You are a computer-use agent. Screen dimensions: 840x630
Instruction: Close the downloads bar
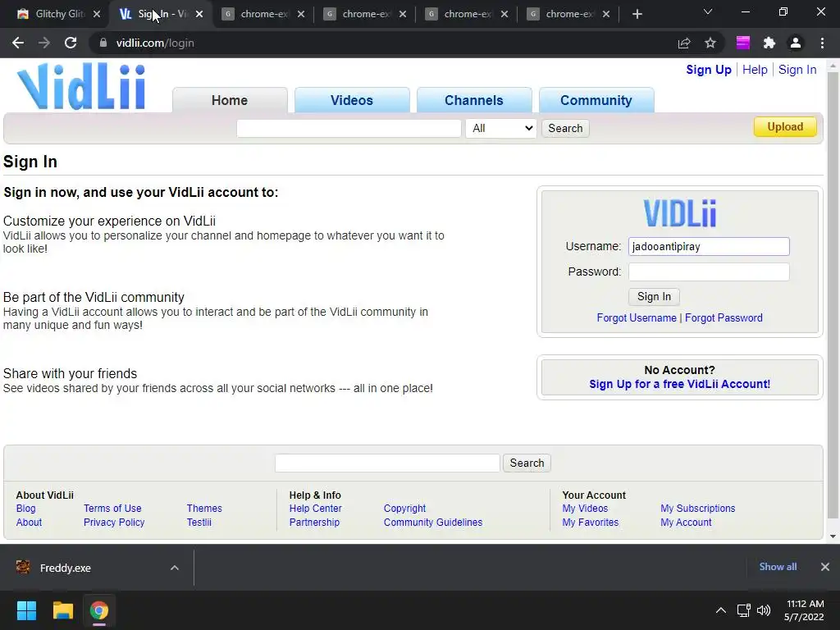coord(825,567)
